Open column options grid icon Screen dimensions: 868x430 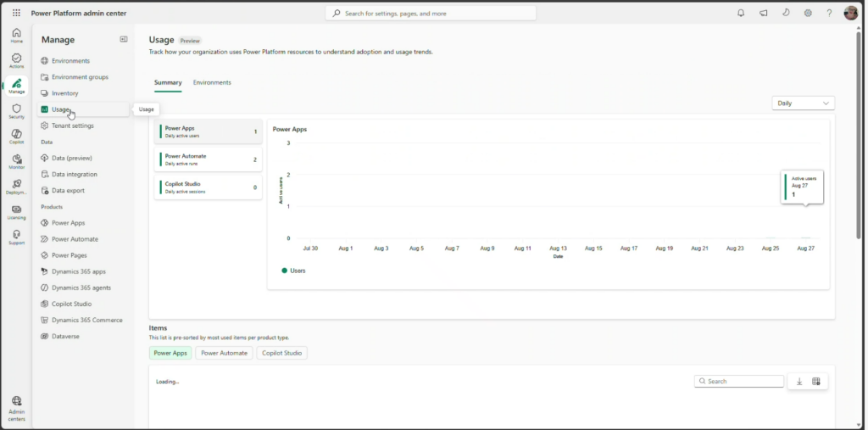click(816, 382)
